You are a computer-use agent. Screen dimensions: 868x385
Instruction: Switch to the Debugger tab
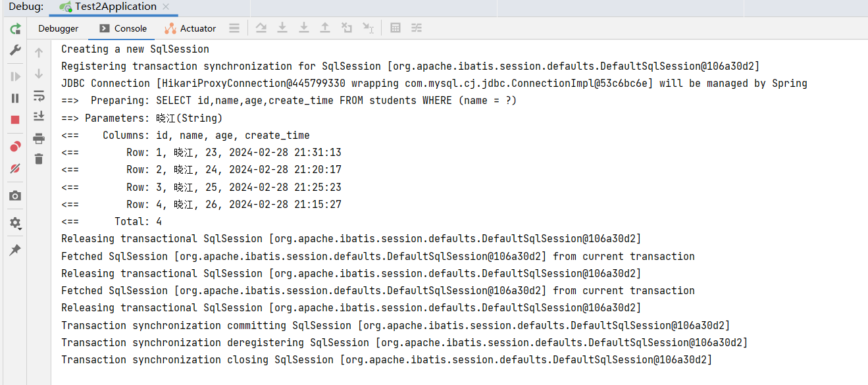[x=58, y=28]
